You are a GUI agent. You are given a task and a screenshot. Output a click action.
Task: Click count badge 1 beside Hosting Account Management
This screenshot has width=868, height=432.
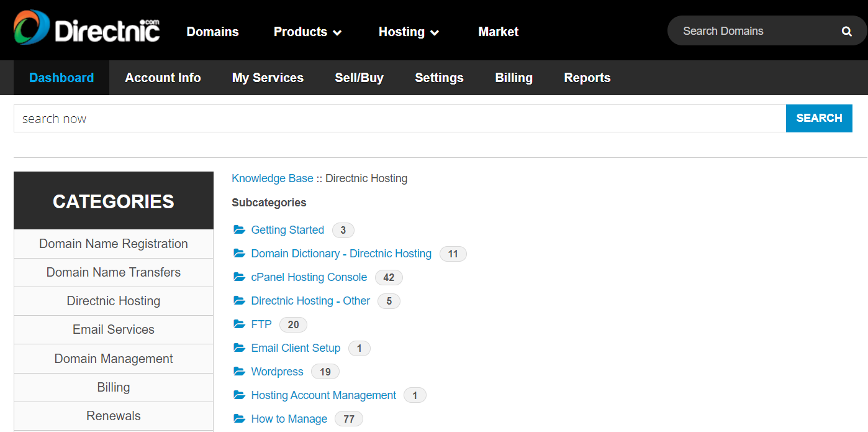tap(415, 395)
